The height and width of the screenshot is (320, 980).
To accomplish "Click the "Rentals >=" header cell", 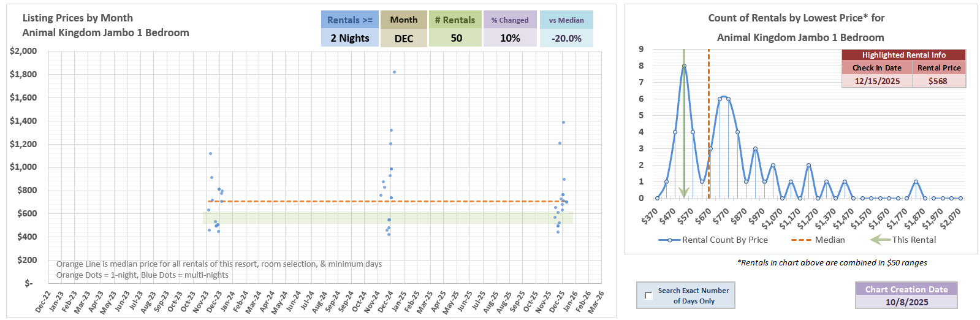I will point(349,20).
